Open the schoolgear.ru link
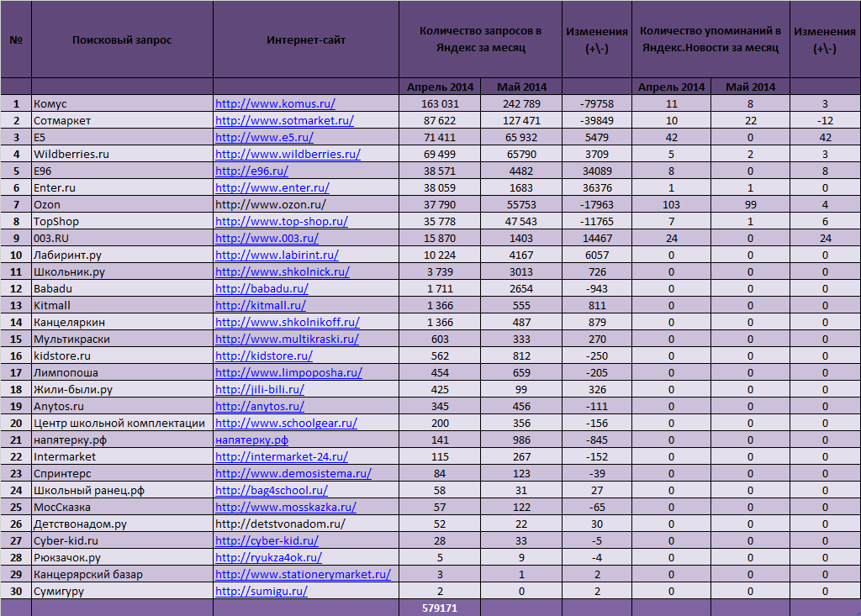The image size is (861, 616). click(x=286, y=424)
